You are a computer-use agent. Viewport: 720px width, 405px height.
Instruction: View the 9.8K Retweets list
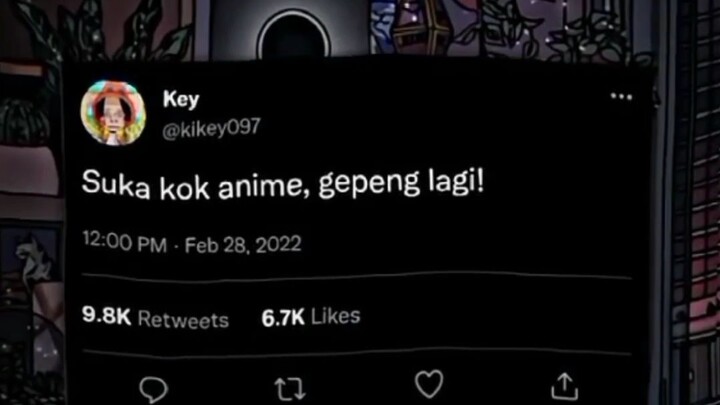pyautogui.click(x=155, y=317)
